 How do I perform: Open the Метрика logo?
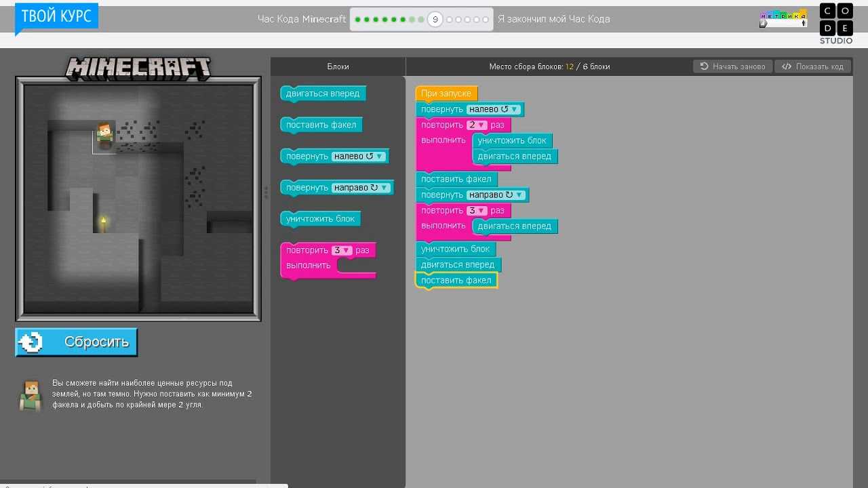783,19
